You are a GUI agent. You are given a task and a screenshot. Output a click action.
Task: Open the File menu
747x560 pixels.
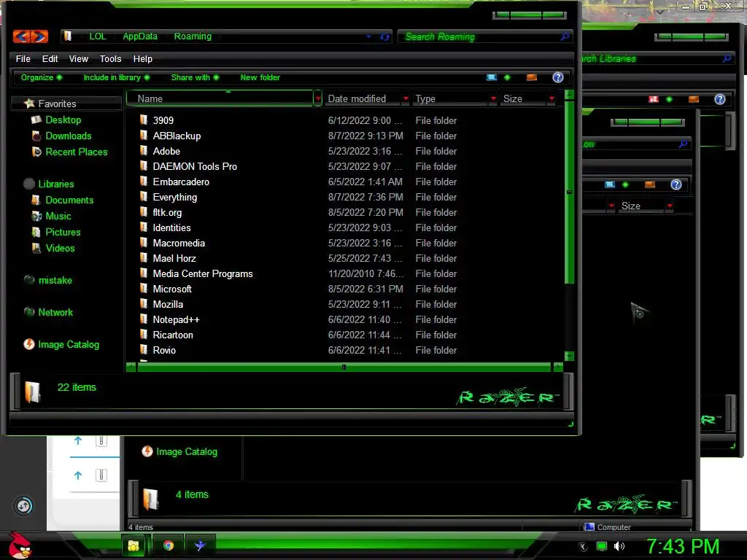[x=23, y=59]
